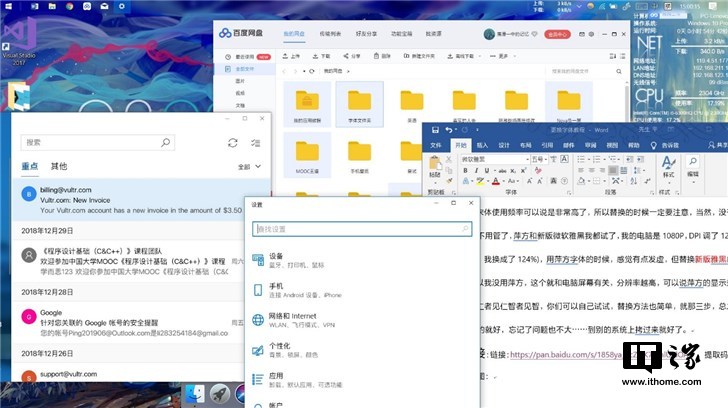728x408 pixels.
Task: Open Finder icon in the bottom dock
Action: click(195, 395)
